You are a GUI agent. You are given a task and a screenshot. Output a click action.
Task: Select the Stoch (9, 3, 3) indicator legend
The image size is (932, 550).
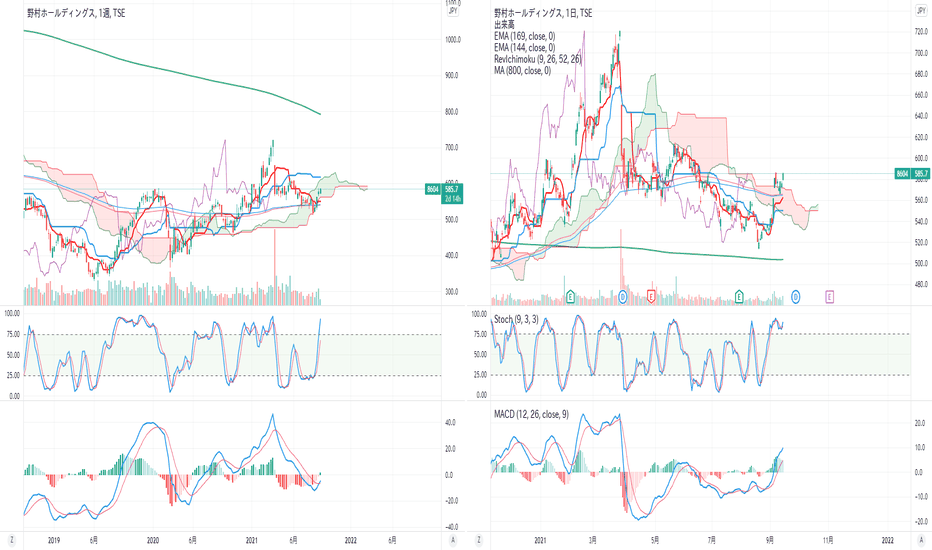coord(517,319)
